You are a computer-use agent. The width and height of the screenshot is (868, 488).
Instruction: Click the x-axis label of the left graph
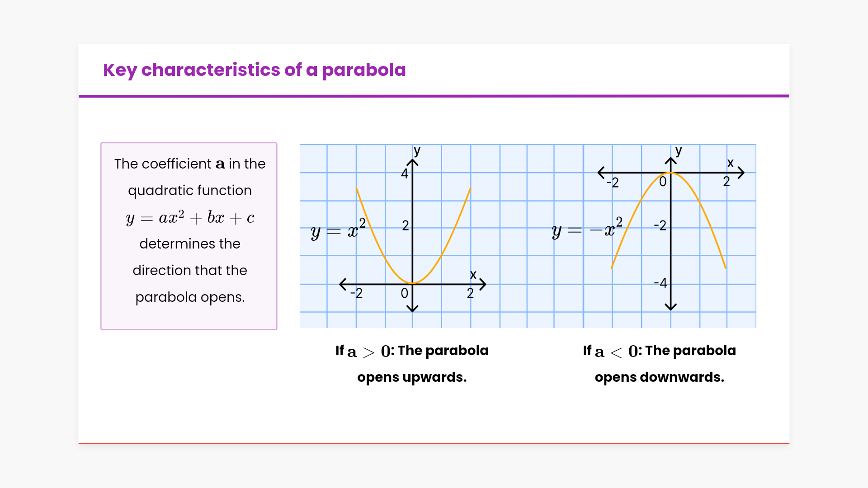[473, 274]
